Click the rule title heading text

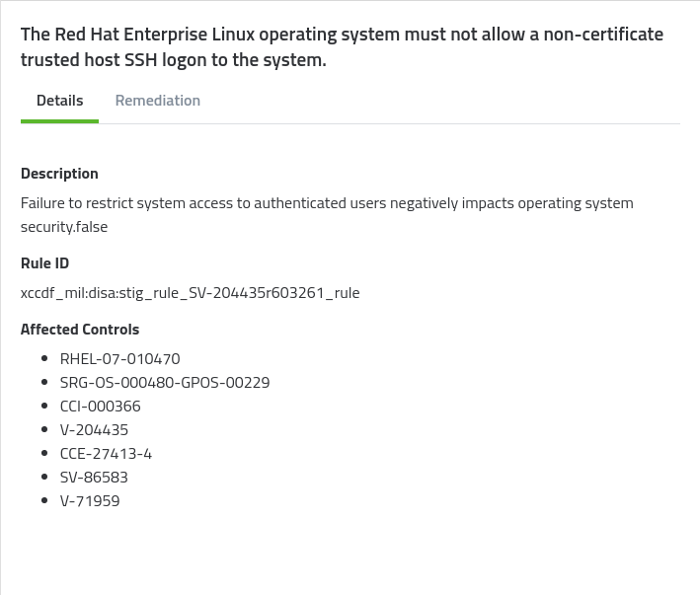pos(342,46)
